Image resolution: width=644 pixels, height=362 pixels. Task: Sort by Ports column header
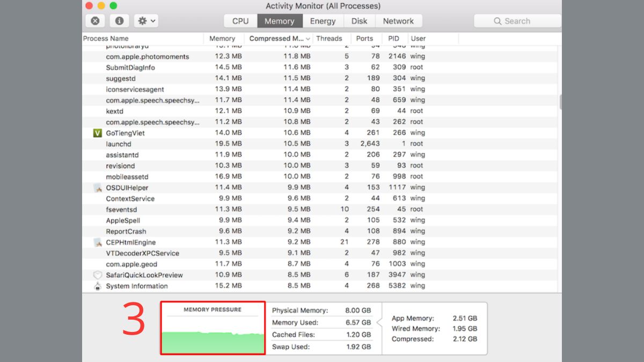(364, 39)
